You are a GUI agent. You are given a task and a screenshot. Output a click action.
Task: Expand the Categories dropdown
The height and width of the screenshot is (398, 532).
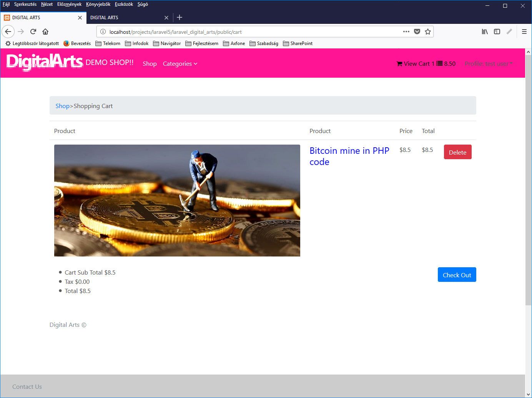coord(180,64)
